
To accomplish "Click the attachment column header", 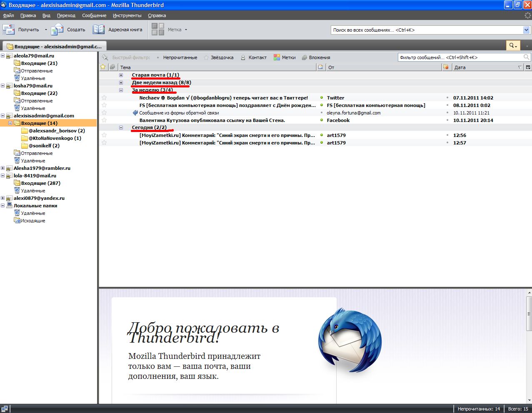I will click(113, 67).
